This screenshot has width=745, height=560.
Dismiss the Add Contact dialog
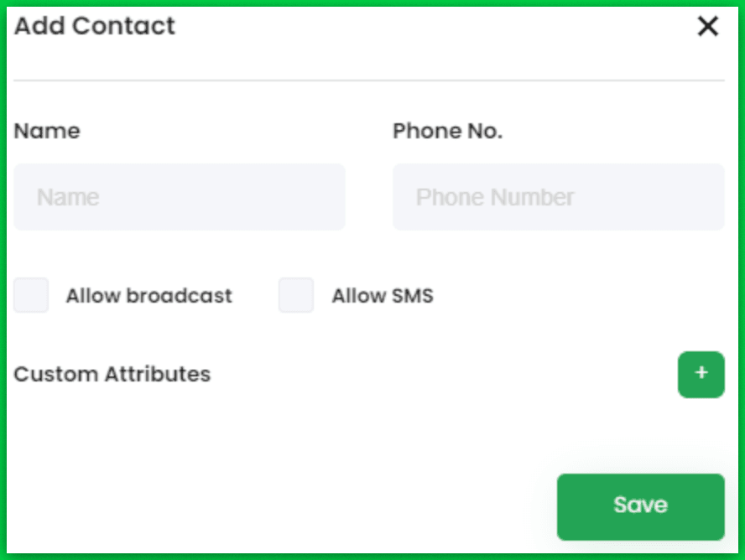click(707, 26)
